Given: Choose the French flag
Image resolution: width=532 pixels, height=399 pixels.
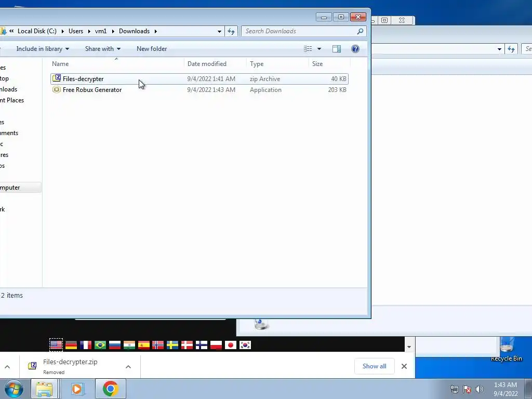Looking at the screenshot, I should (x=86, y=345).
